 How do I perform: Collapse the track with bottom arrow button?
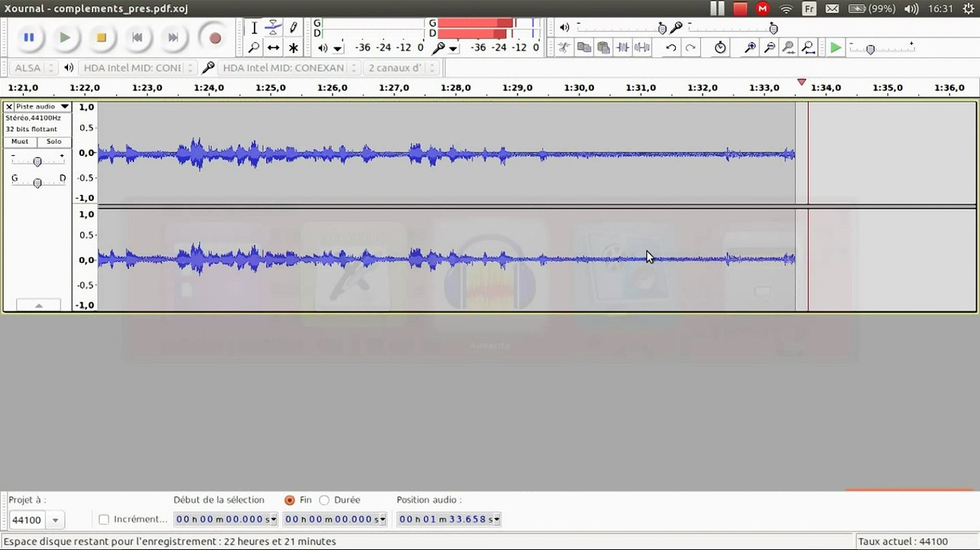point(38,305)
